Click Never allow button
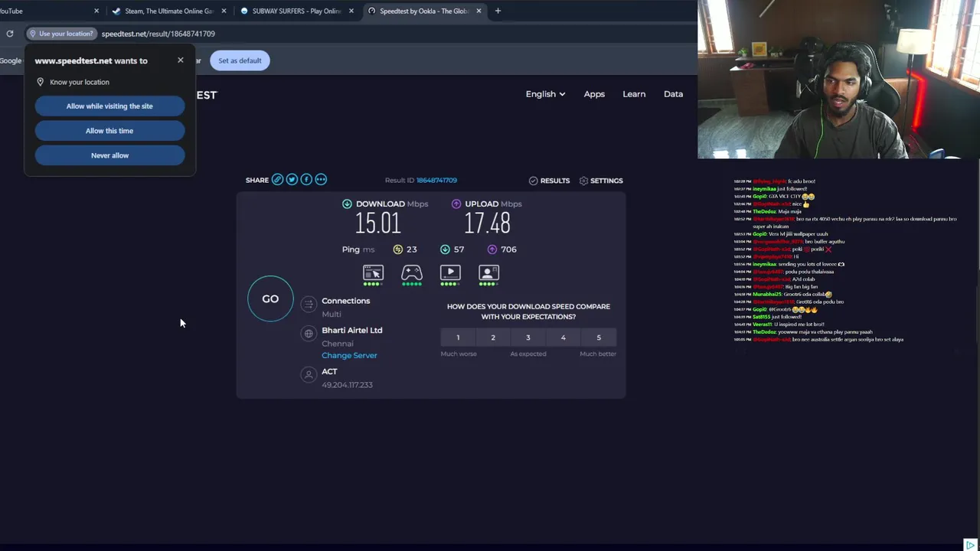This screenshot has height=551, width=980. (109, 155)
